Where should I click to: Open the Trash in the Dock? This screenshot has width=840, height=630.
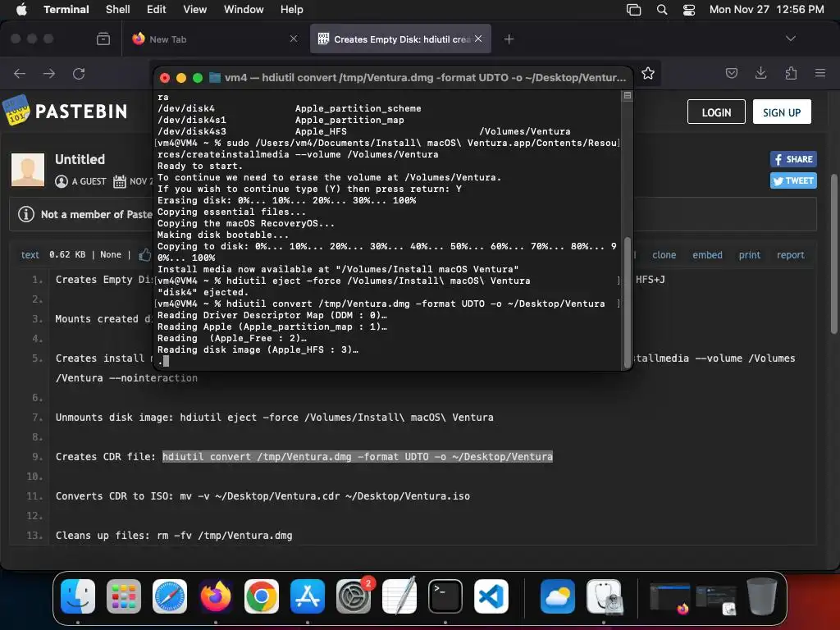(x=762, y=596)
